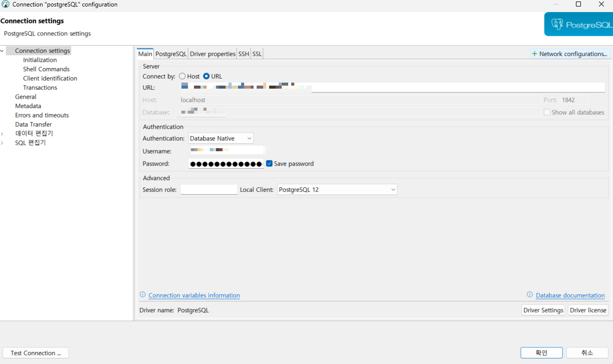Click the Test Connection button

[36, 353]
